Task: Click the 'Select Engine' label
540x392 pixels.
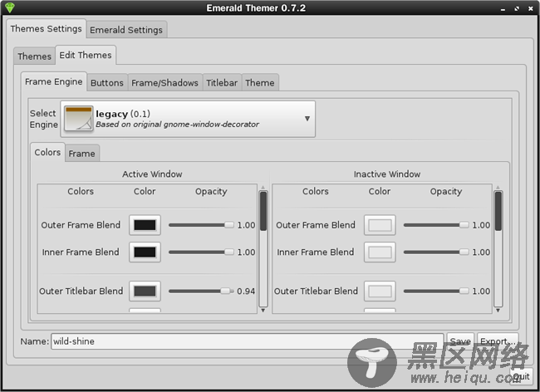Action: coord(43,119)
